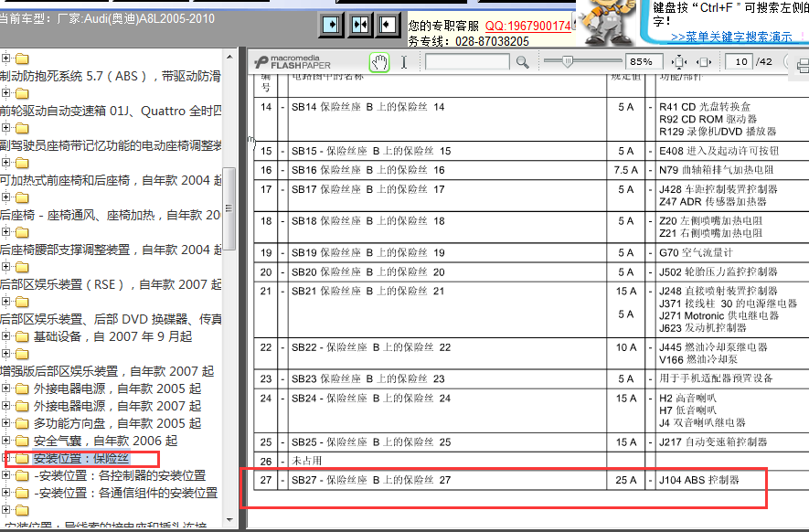Open 增强版后部区娱乐装置 tree item
The width and height of the screenshot is (809, 532).
107,371
